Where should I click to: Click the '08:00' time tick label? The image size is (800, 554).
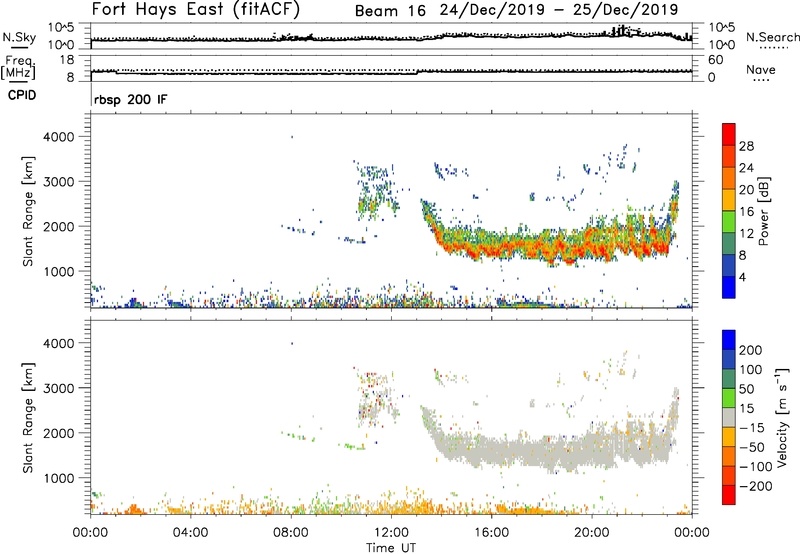click(291, 533)
